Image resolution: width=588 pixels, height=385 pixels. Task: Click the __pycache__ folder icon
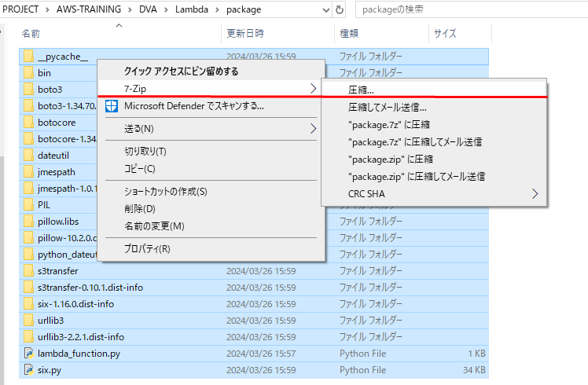point(28,57)
